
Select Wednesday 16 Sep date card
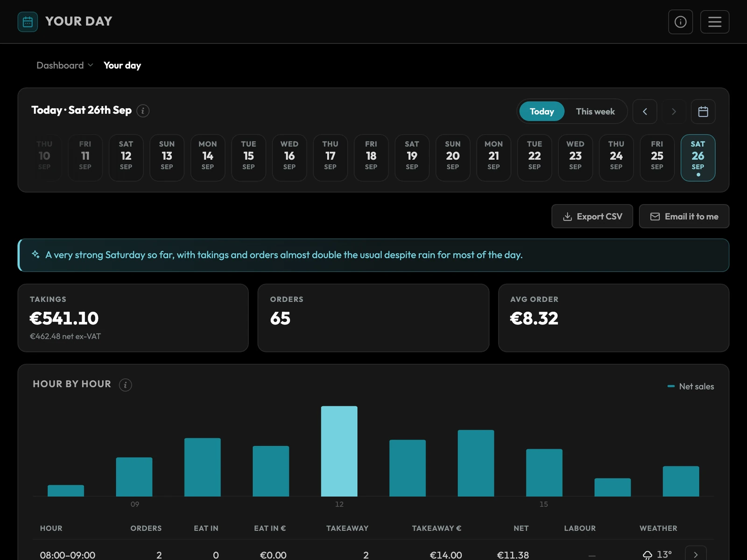pyautogui.click(x=289, y=158)
